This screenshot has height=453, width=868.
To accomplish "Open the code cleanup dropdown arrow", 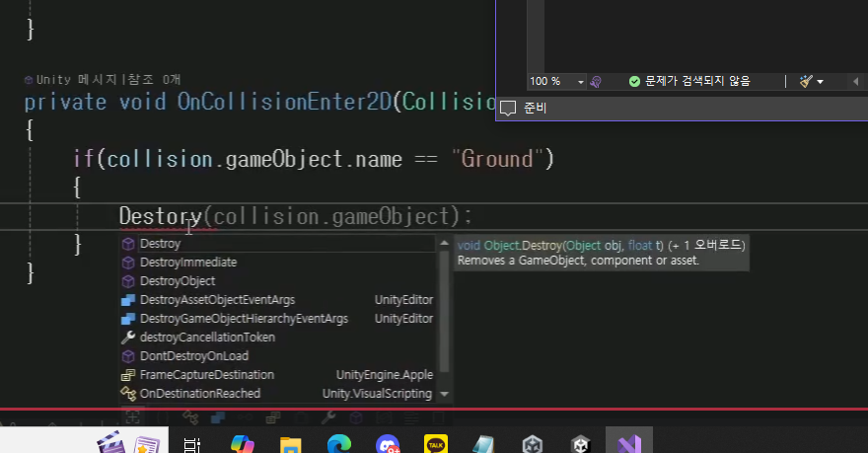I will [821, 82].
